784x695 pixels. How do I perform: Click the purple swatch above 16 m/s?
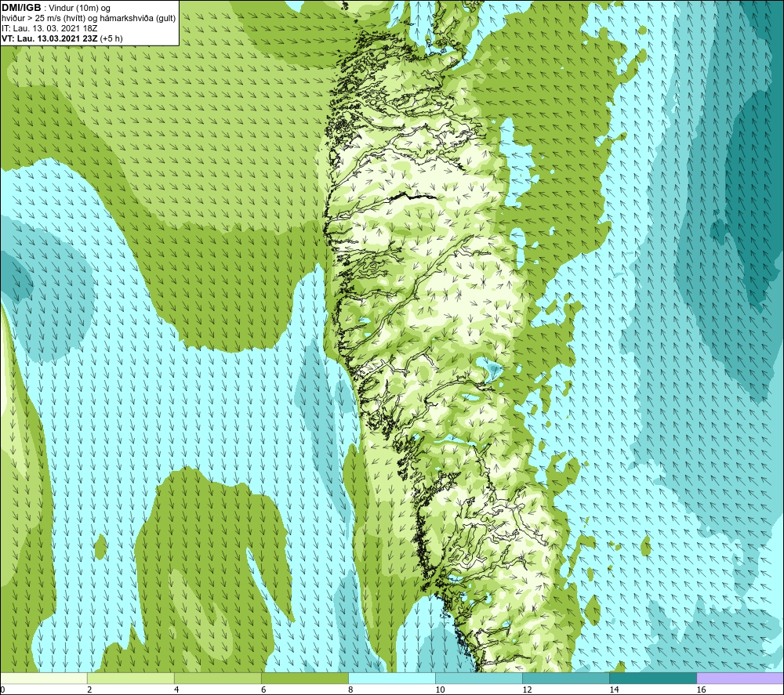click(x=740, y=679)
